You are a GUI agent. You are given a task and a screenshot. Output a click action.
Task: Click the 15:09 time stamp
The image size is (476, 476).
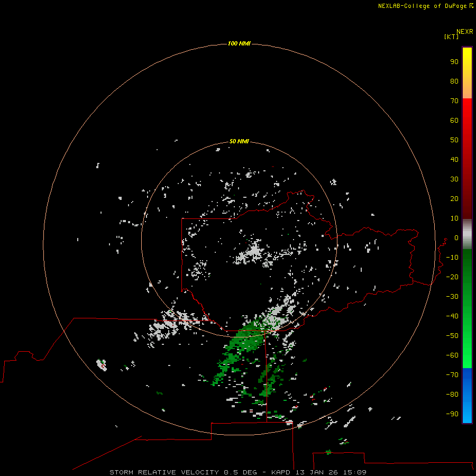tap(354, 472)
